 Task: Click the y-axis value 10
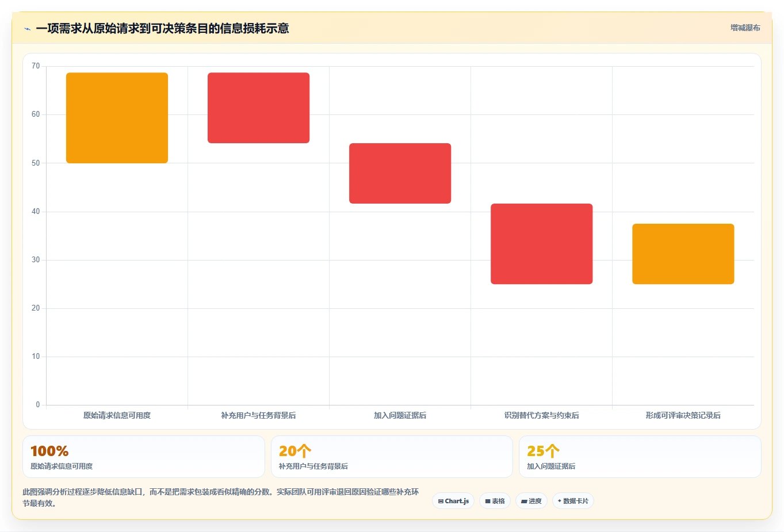36,357
